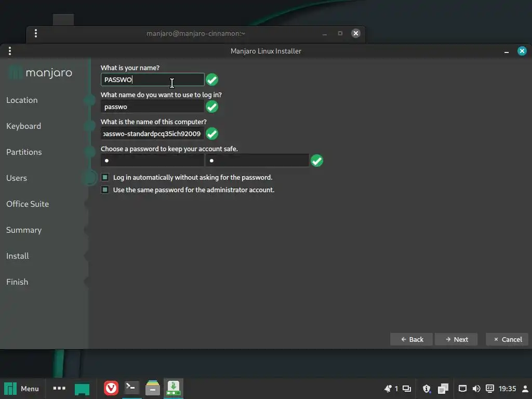Open the Terminal from the taskbar
Viewport: 532px width, 399px height.
coord(131,388)
